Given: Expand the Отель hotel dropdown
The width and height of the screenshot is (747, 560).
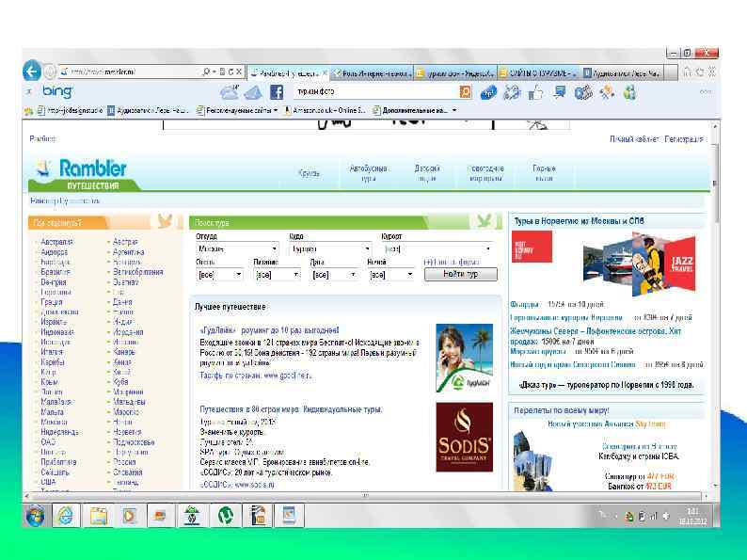Looking at the screenshot, I should tap(238, 275).
